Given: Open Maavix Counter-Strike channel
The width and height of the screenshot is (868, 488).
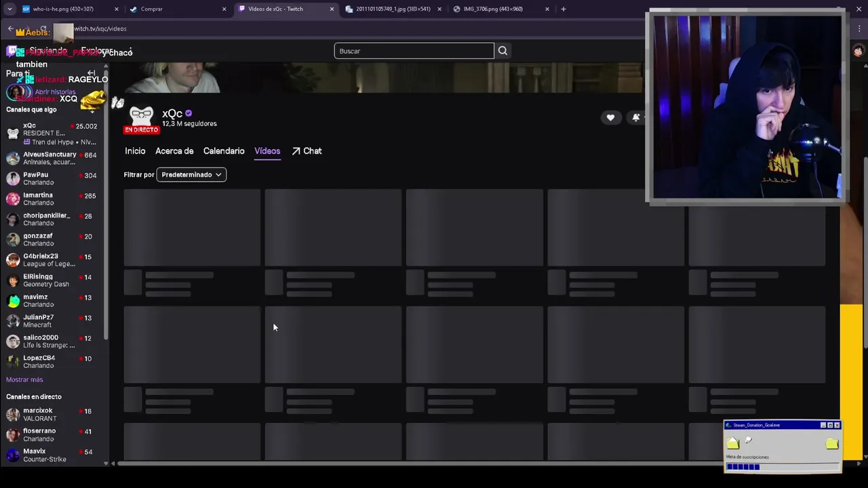Looking at the screenshot, I should [52, 455].
